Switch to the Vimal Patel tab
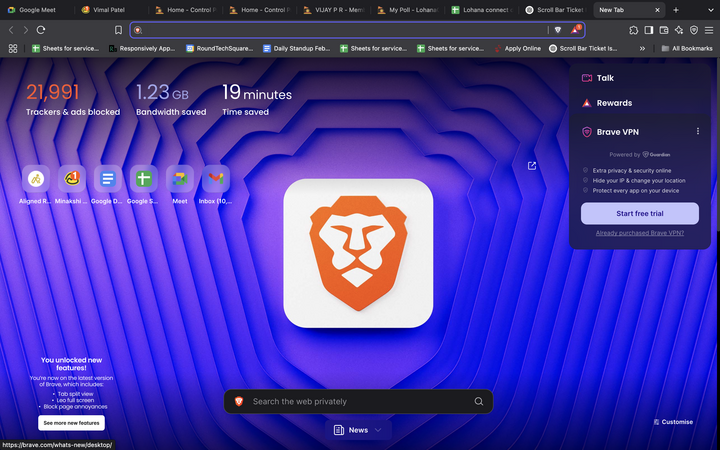 coord(109,10)
